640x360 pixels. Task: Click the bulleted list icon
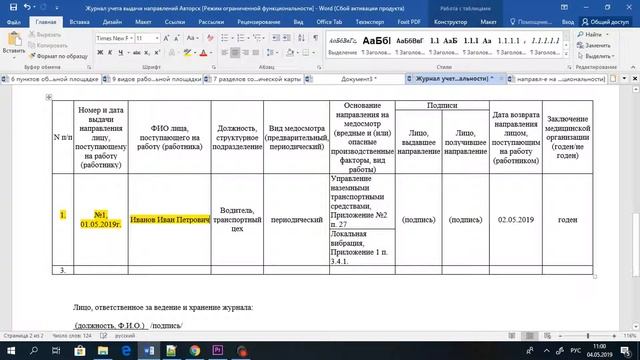click(x=224, y=38)
